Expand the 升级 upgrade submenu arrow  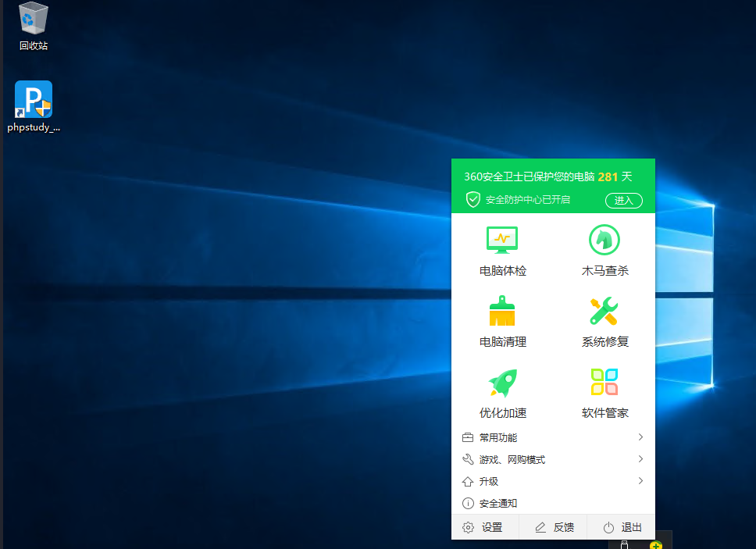[640, 481]
